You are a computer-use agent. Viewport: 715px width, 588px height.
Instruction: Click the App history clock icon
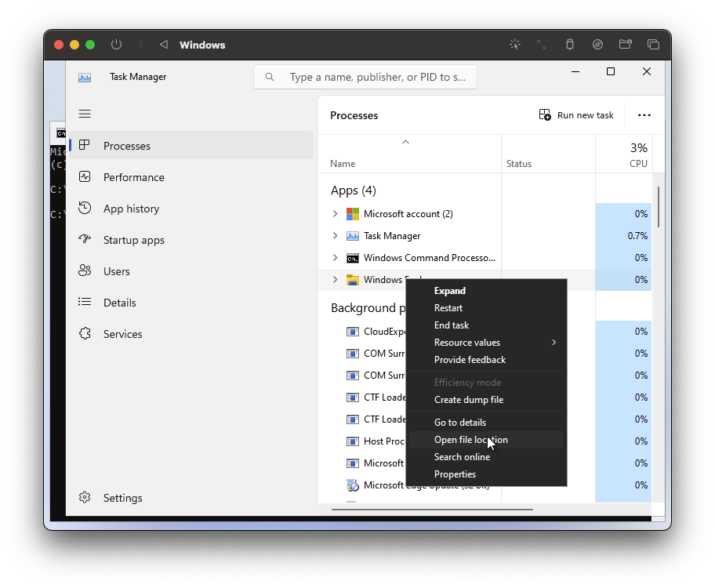click(85, 208)
